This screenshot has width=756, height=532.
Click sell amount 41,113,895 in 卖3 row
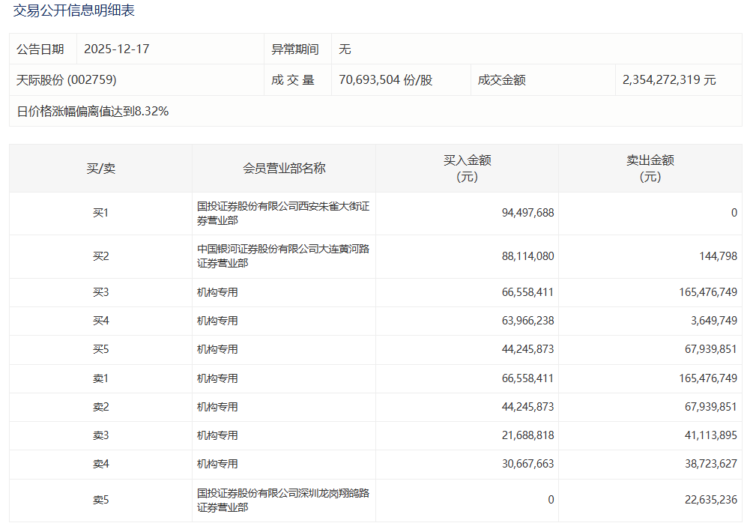pos(708,435)
